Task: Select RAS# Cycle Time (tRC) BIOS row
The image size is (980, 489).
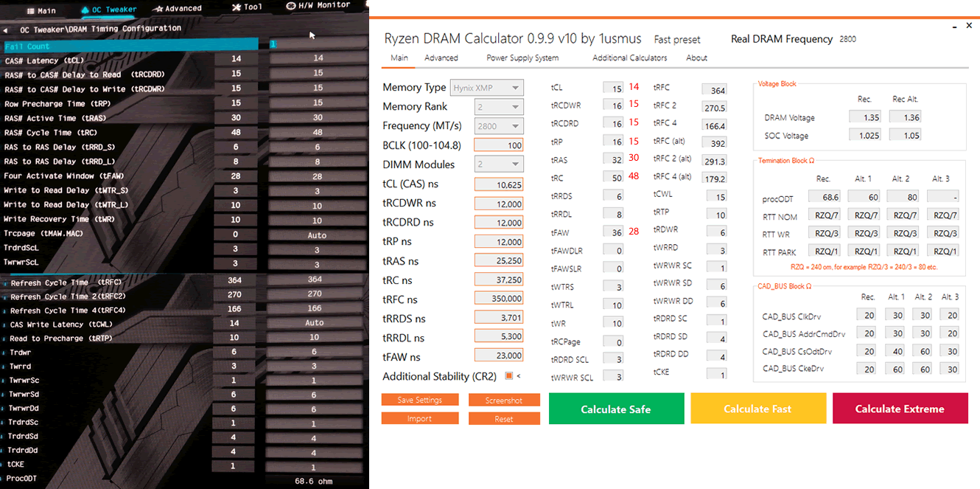Action: 184,132
